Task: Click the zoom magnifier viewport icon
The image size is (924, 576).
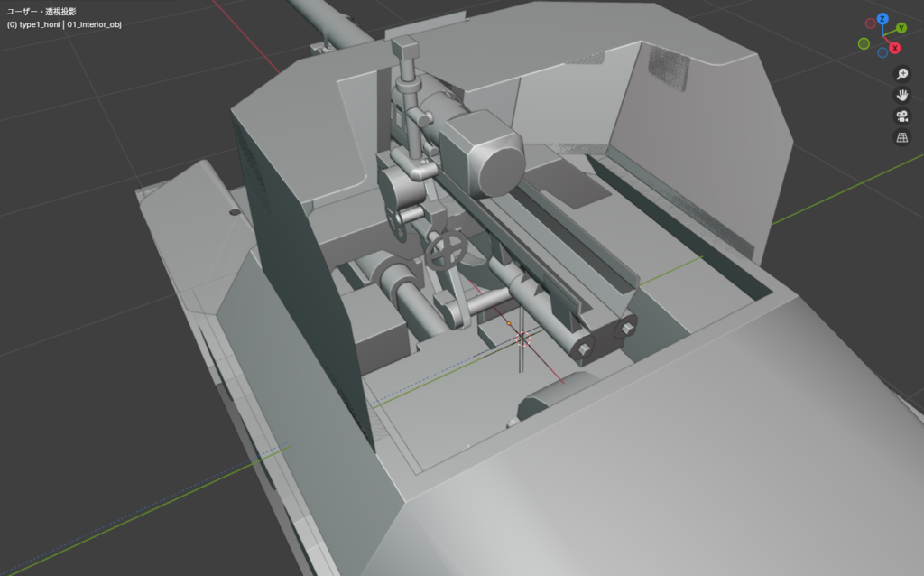Action: pyautogui.click(x=901, y=74)
